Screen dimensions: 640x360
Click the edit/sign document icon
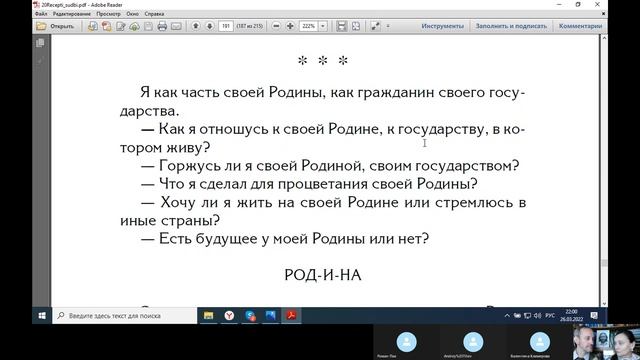[x=121, y=26]
